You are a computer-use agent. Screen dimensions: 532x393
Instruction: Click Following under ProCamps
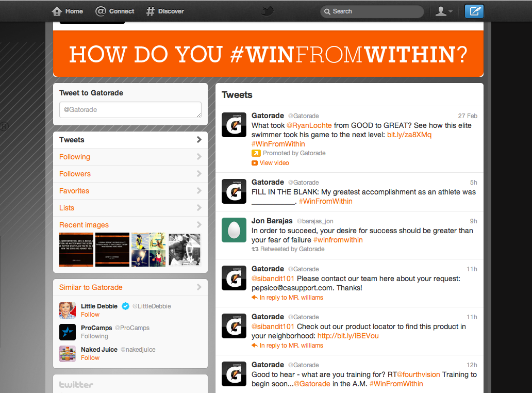95,336
